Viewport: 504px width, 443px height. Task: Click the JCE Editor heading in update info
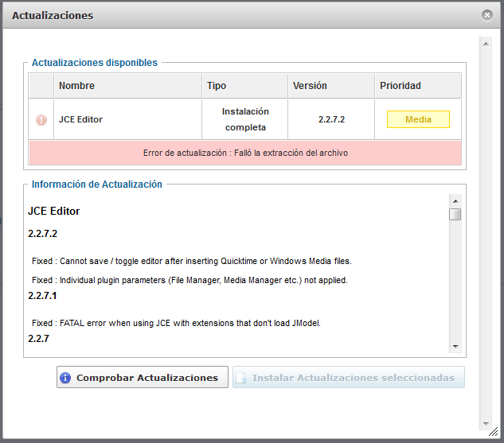coord(53,211)
